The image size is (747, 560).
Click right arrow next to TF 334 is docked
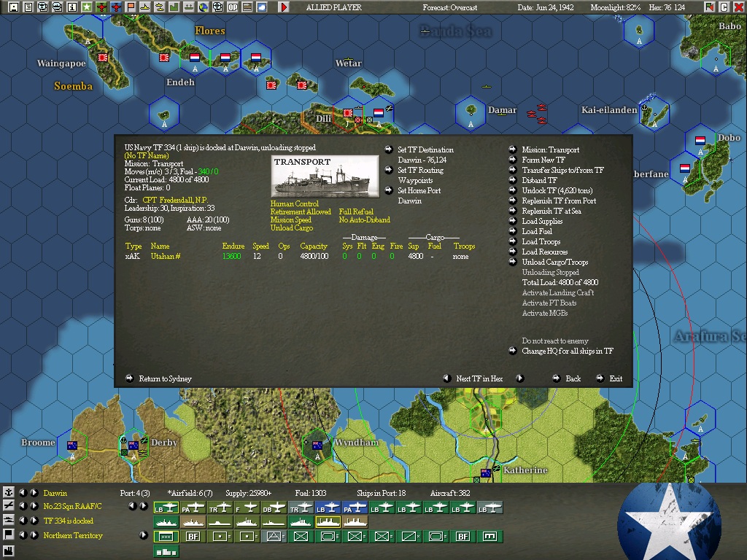pyautogui.click(x=34, y=521)
